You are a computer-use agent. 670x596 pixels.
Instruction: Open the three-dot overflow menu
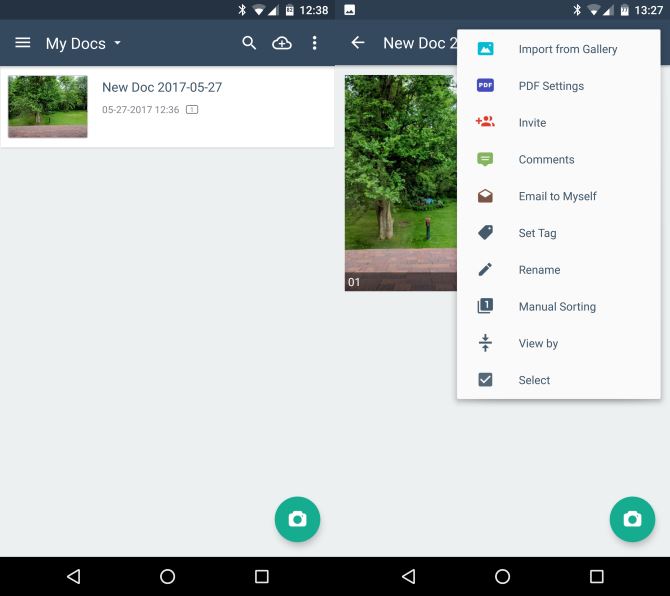coord(314,43)
